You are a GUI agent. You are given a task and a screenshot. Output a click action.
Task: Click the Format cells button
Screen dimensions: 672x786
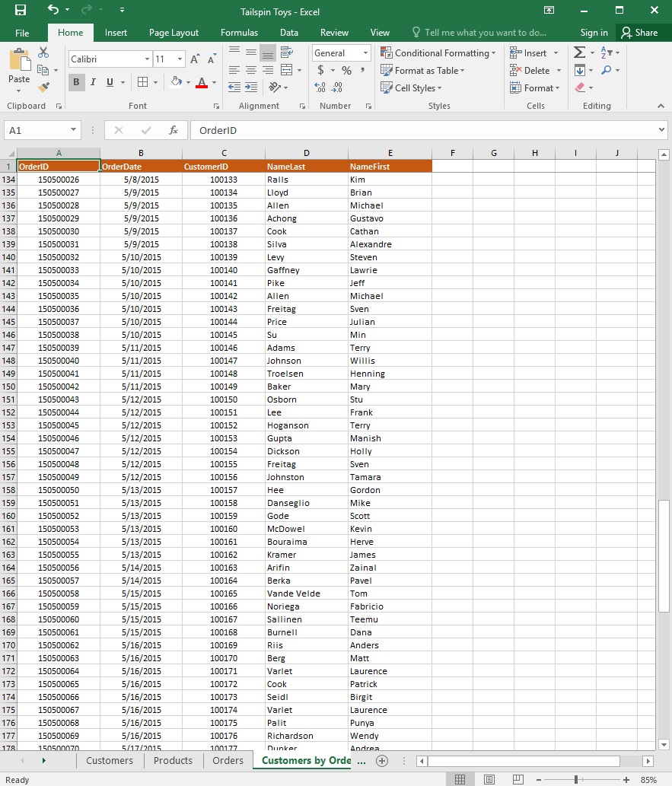[535, 88]
